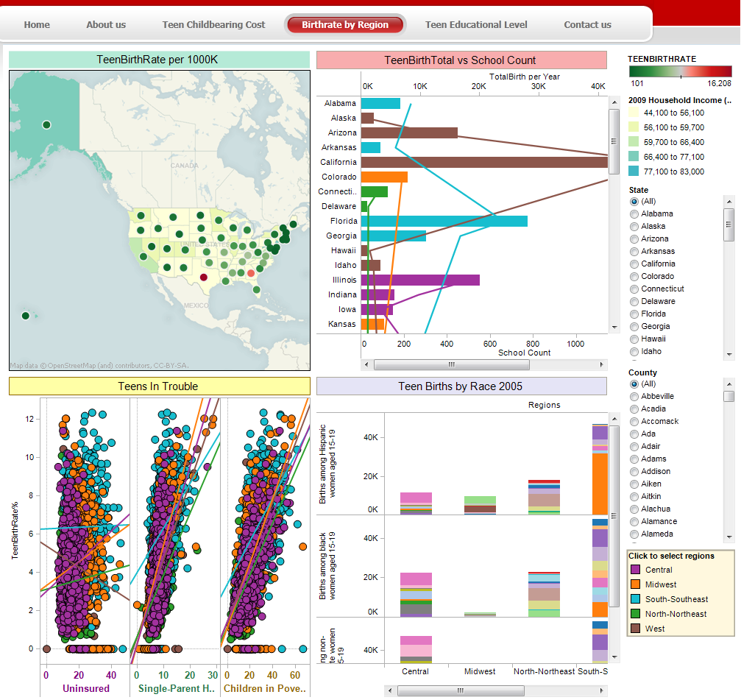Click the Illinois purple bar in chart

420,280
